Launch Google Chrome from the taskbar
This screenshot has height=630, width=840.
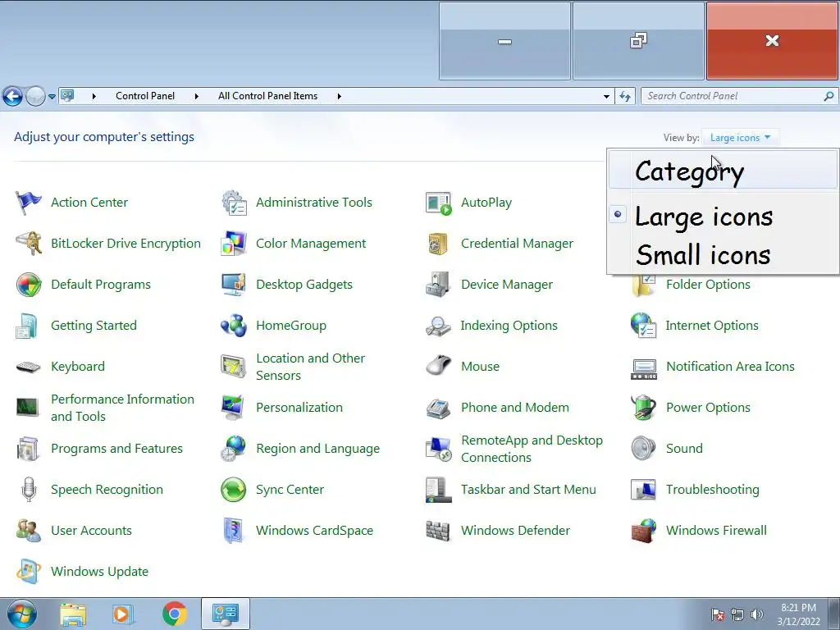point(174,614)
